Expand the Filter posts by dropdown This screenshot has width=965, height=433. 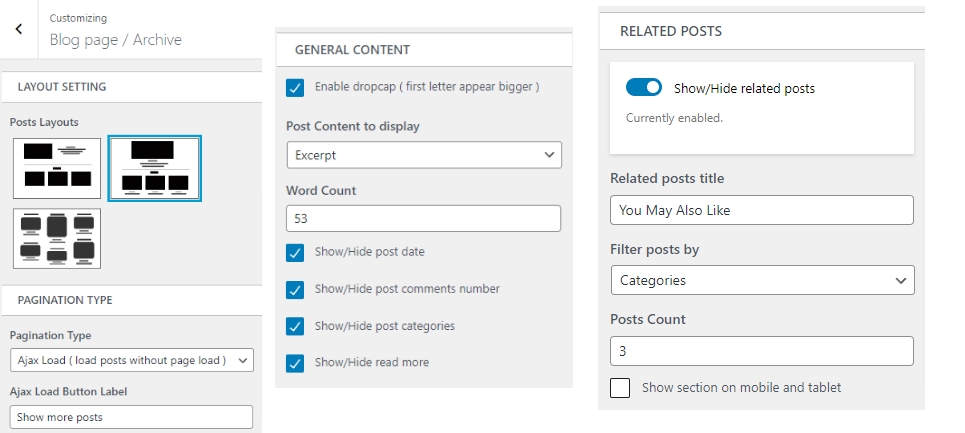coord(762,280)
